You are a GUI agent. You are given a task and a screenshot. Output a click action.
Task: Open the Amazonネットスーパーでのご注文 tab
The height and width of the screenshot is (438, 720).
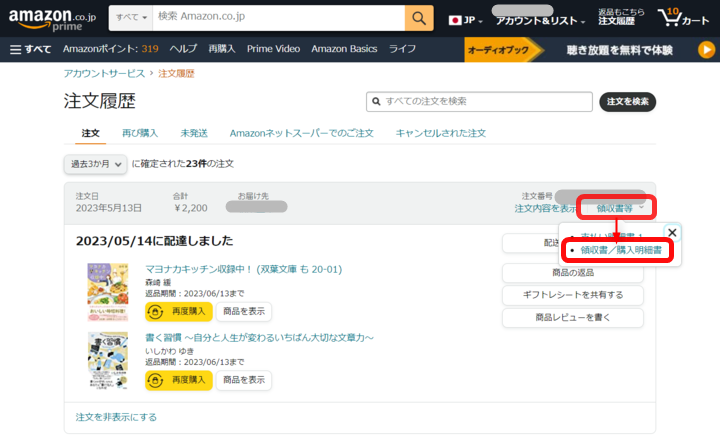[x=302, y=133]
